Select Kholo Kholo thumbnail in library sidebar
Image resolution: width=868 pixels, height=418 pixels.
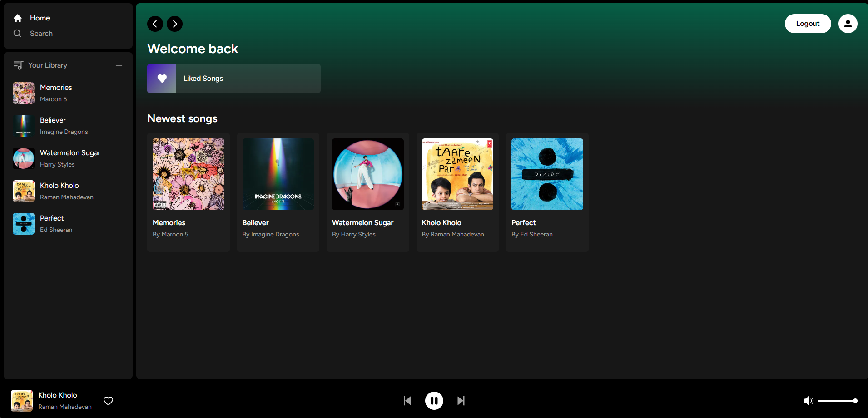click(x=24, y=191)
